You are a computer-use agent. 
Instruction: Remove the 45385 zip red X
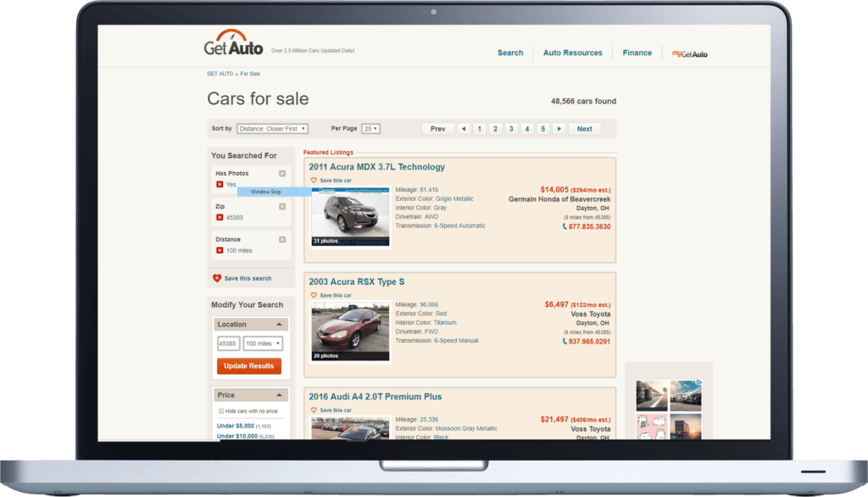tap(220, 218)
